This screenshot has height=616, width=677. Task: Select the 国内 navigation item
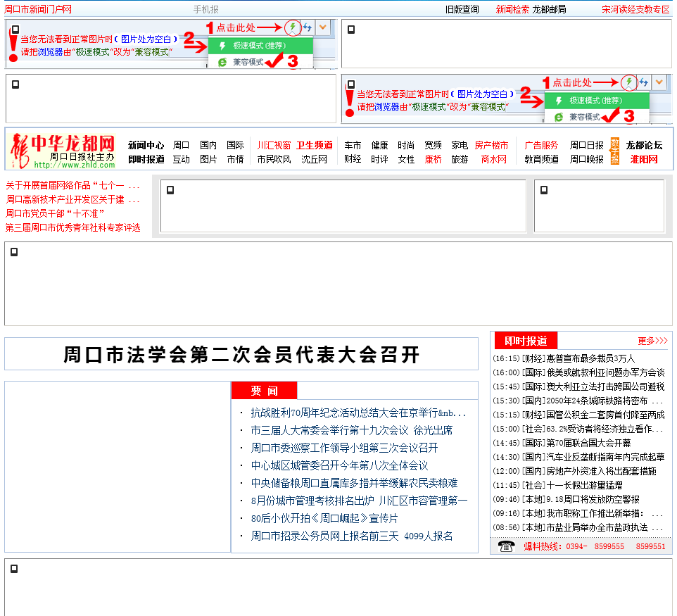(208, 145)
